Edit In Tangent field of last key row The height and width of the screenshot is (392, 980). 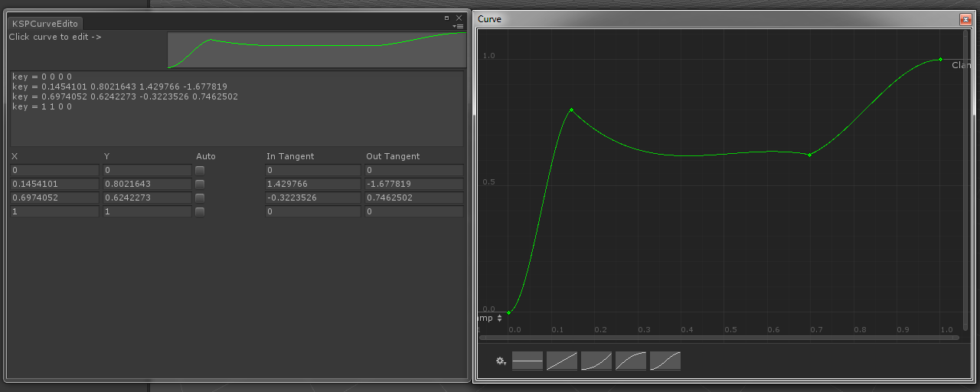pyautogui.click(x=313, y=211)
